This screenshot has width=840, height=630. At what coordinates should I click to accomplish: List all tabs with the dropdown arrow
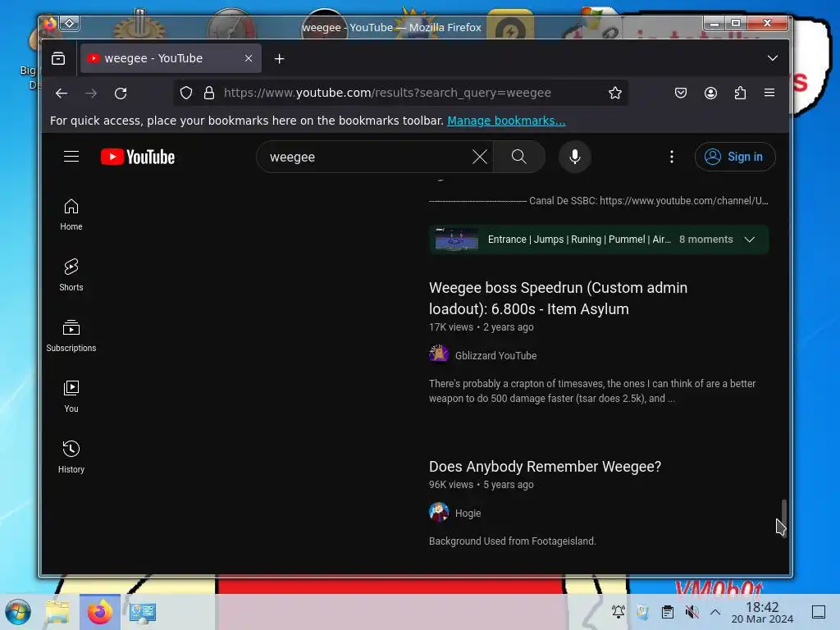tap(773, 58)
